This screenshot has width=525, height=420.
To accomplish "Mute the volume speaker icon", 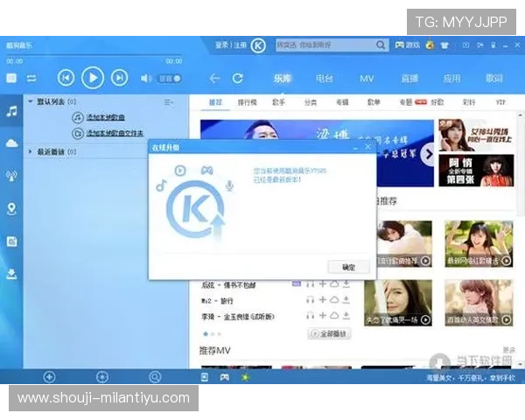I will [146, 79].
